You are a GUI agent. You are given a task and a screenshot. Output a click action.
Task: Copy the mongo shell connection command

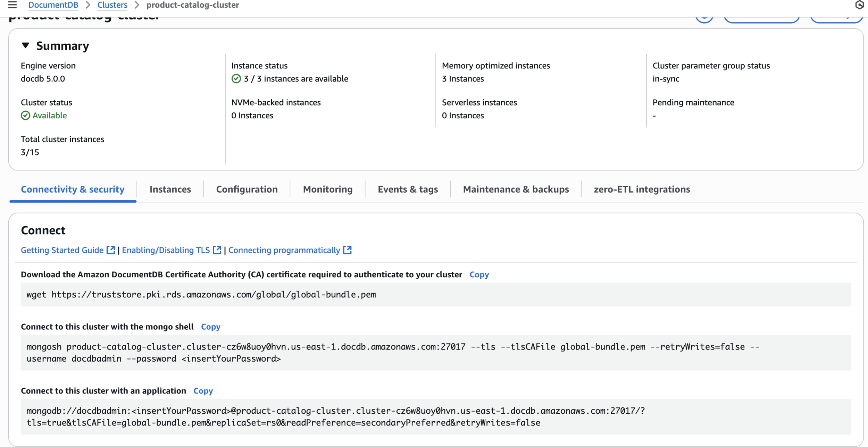click(211, 327)
